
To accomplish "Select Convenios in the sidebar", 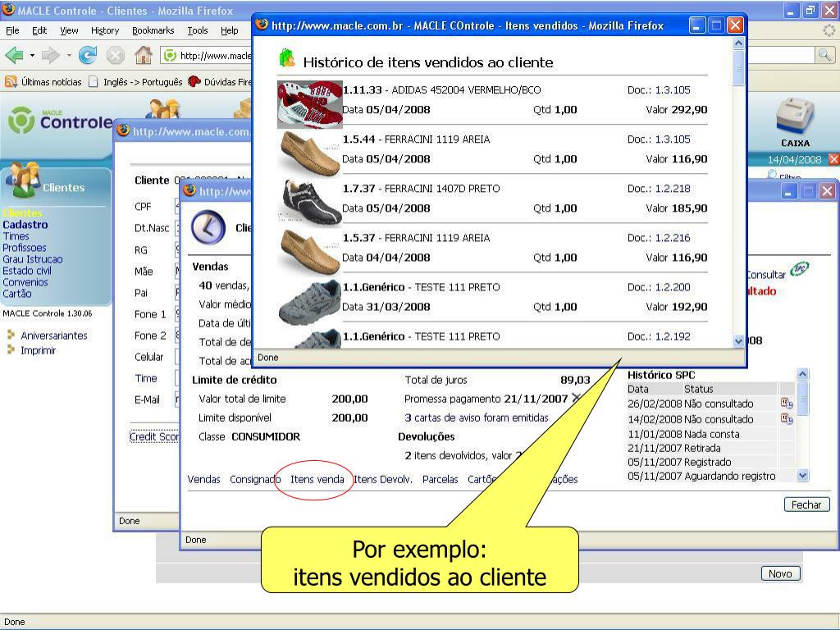I will (x=25, y=282).
